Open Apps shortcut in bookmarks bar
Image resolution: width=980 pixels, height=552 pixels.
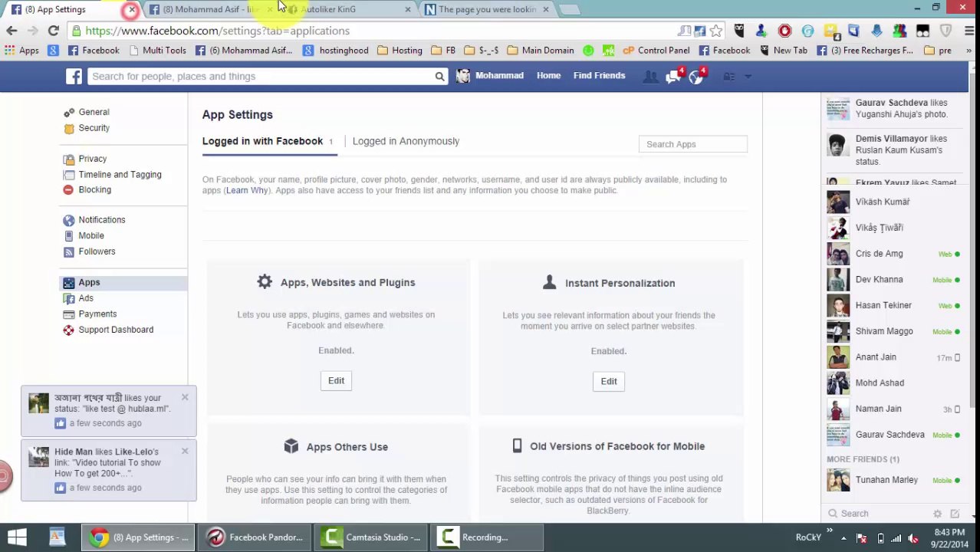[21, 51]
